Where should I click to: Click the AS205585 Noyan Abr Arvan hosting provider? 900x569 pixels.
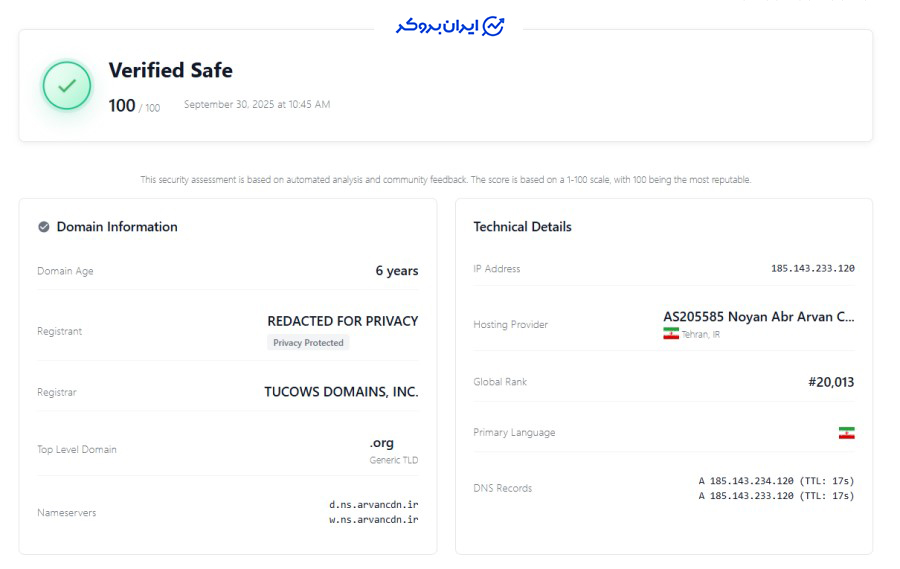click(759, 317)
